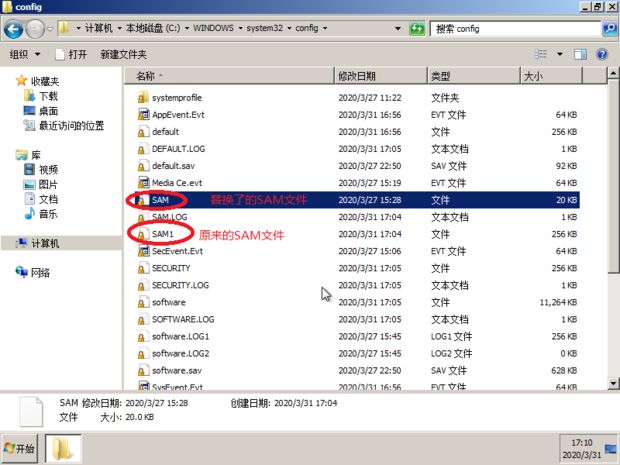Select the software file icon

(x=143, y=302)
